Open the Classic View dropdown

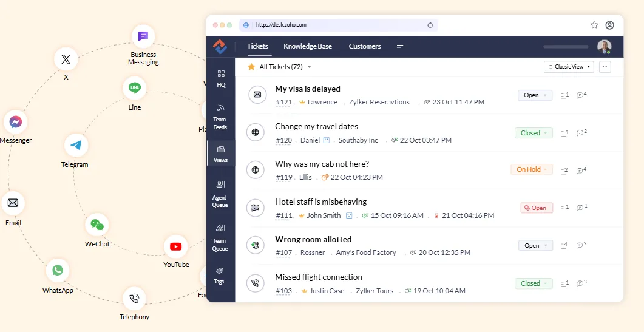pos(569,67)
